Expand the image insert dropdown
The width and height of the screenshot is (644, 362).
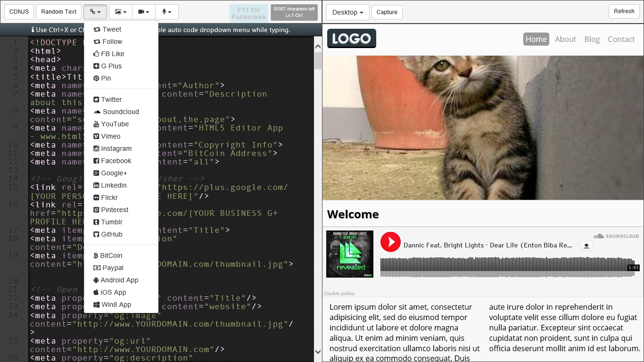tap(120, 12)
